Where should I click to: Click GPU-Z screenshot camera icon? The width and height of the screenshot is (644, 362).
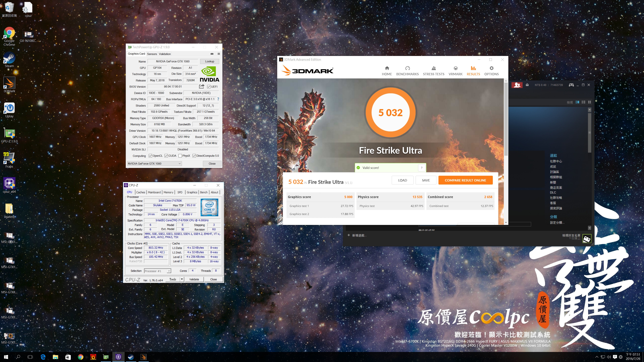(x=212, y=54)
